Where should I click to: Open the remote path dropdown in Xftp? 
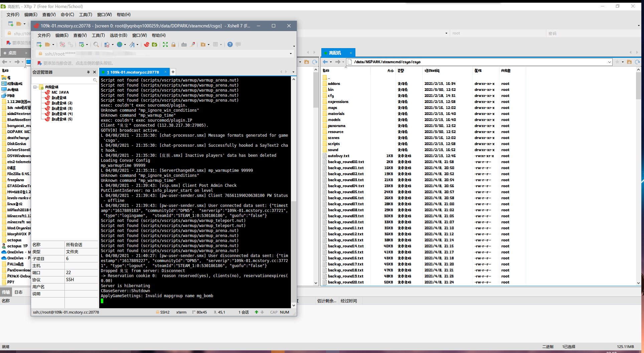(609, 62)
